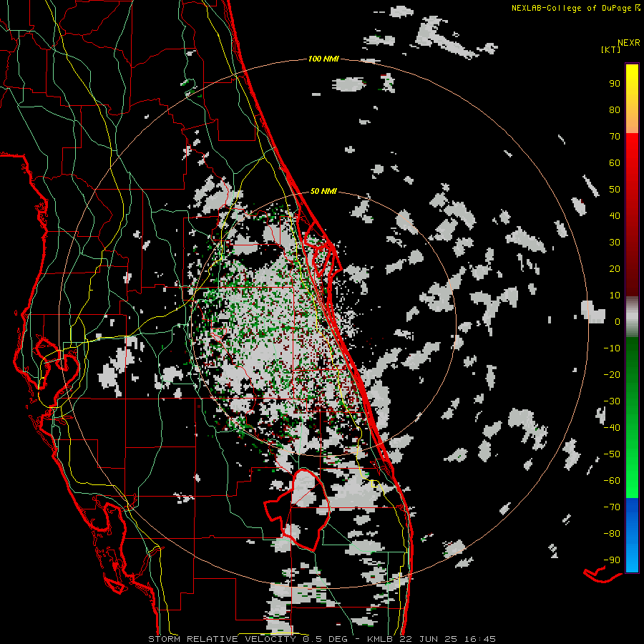
Task: Click the STORM RELATIVE VELOCITY caption text
Action: [222, 639]
